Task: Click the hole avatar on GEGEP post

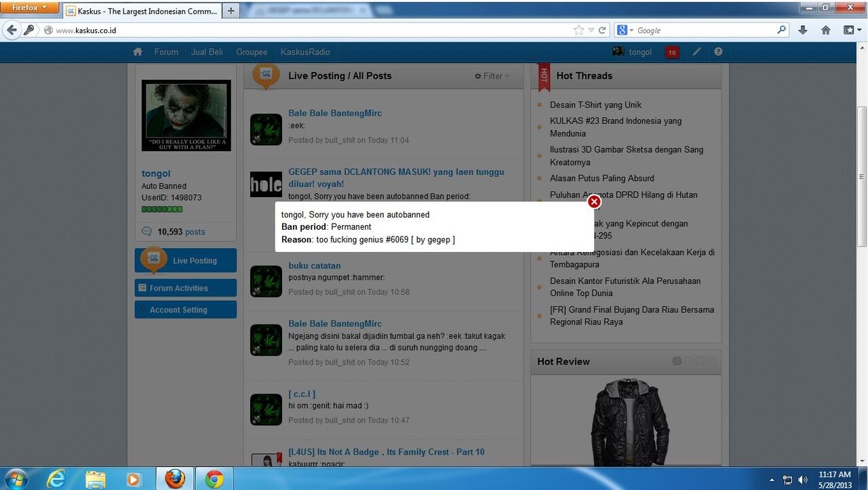Action: pyautogui.click(x=266, y=184)
